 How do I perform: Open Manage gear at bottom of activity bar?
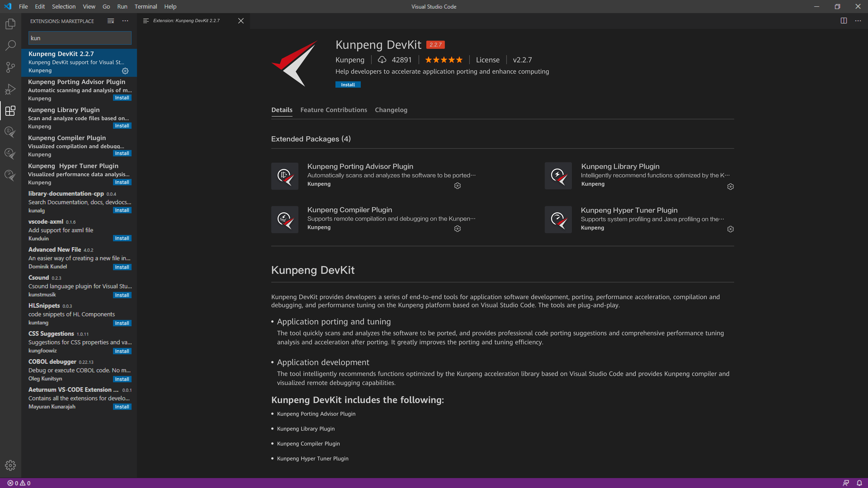pyautogui.click(x=10, y=465)
